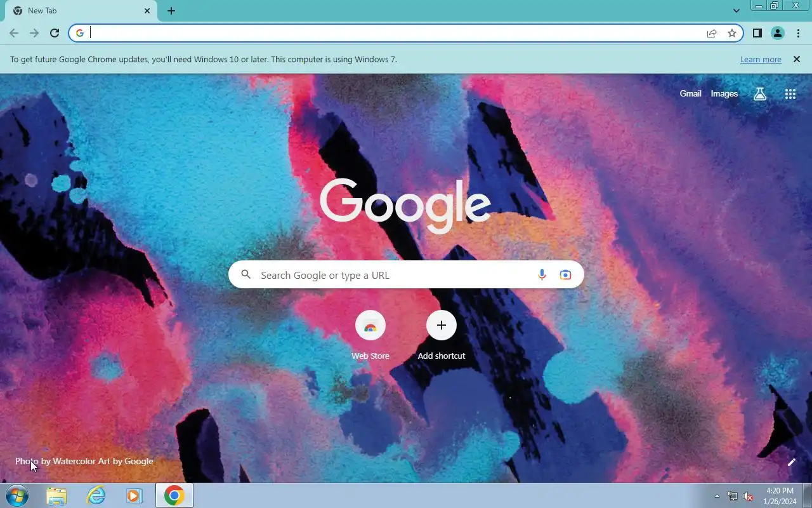Viewport: 812px width, 508px height.
Task: Open the Windows Start menu
Action: point(17,495)
